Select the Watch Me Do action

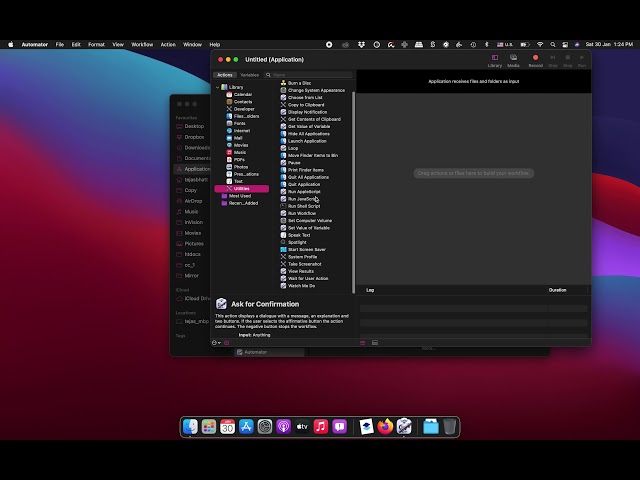(x=301, y=286)
